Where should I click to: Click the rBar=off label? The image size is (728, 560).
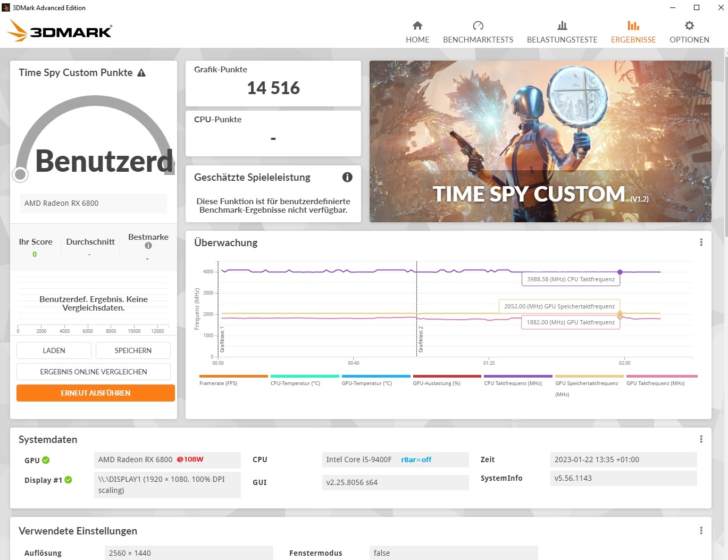coord(416,459)
